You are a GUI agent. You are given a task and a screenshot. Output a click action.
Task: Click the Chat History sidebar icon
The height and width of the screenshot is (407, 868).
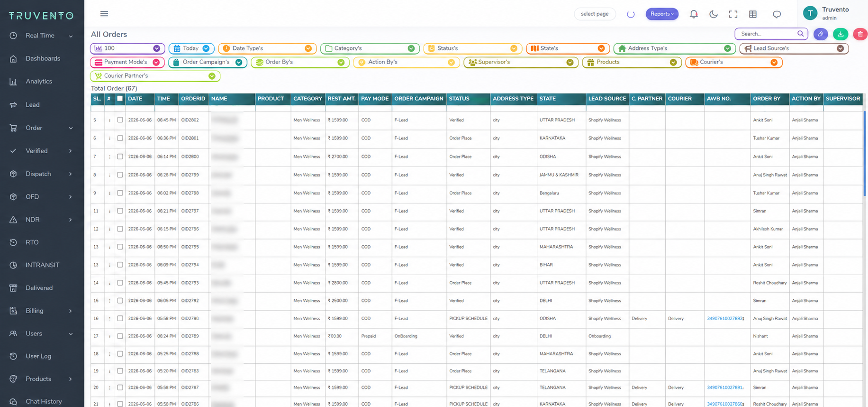13,402
